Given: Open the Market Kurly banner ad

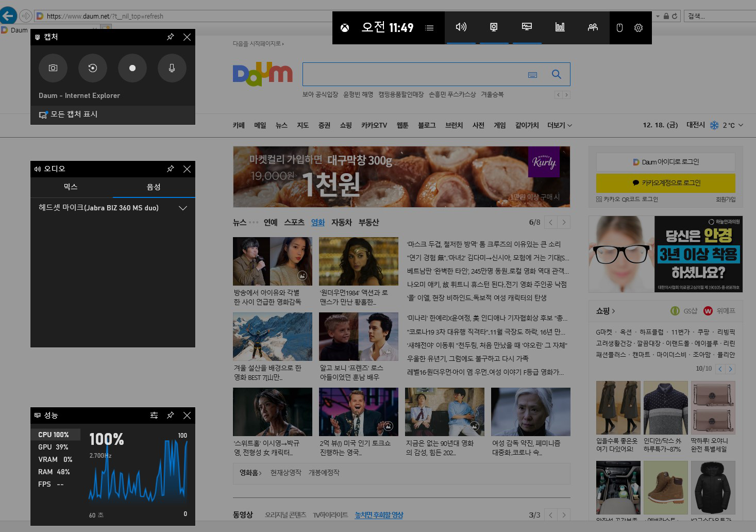Looking at the screenshot, I should pyautogui.click(x=401, y=177).
